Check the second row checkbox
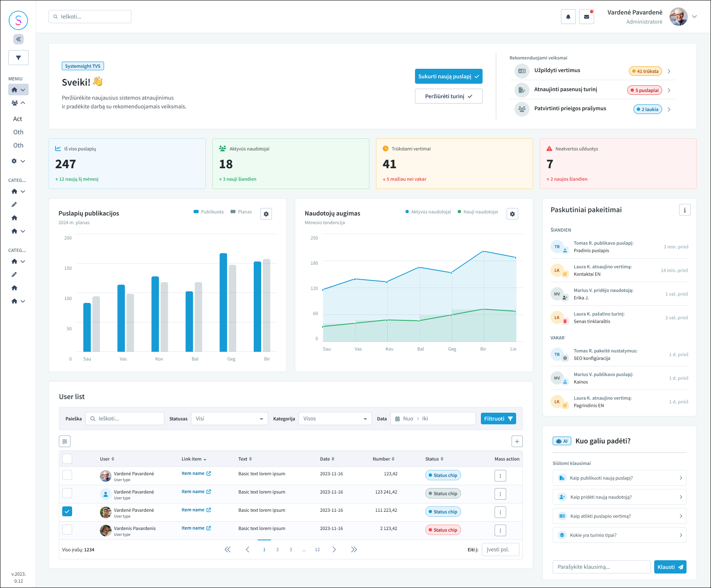 click(67, 493)
